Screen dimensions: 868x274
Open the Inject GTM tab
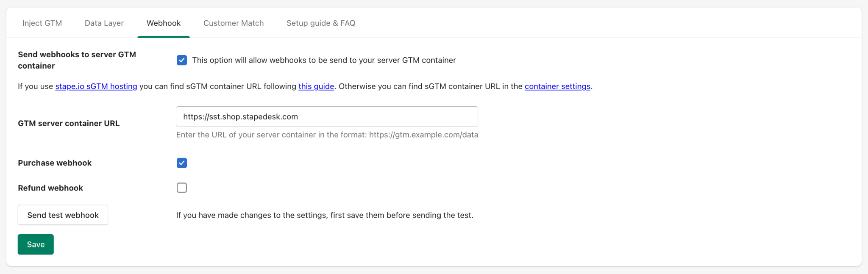pyautogui.click(x=42, y=23)
